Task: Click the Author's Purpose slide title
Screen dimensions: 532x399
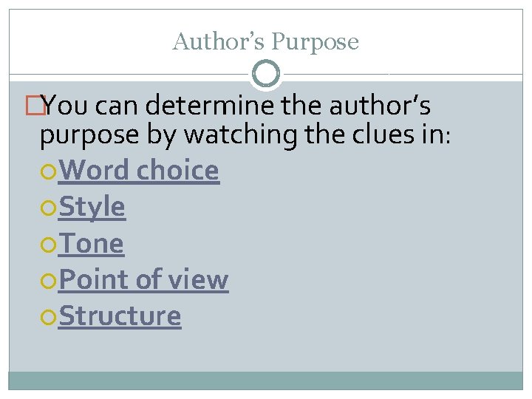Action: coord(266,41)
